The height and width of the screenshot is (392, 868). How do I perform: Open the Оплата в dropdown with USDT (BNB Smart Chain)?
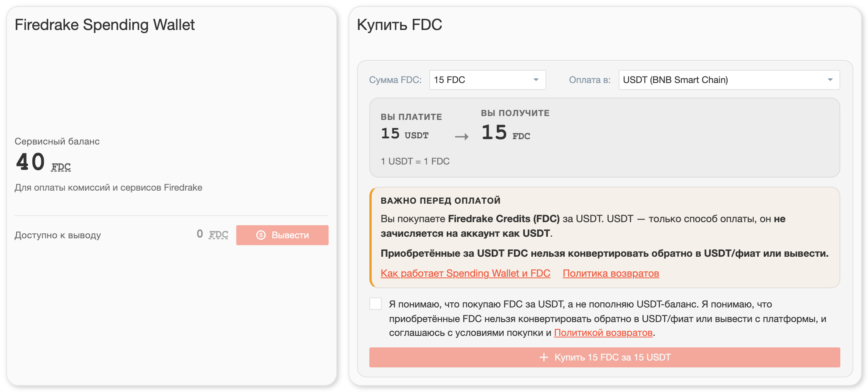729,80
